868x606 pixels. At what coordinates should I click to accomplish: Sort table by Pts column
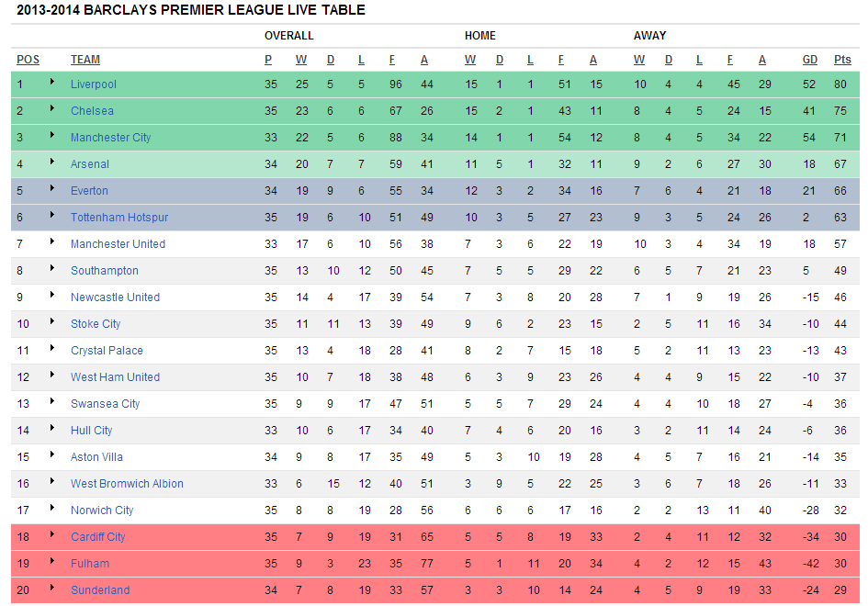842,60
